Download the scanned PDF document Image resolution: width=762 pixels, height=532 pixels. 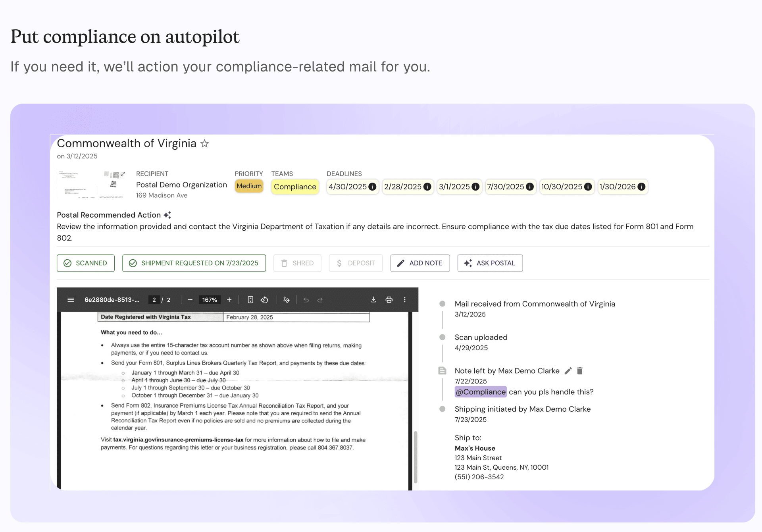[x=373, y=300]
